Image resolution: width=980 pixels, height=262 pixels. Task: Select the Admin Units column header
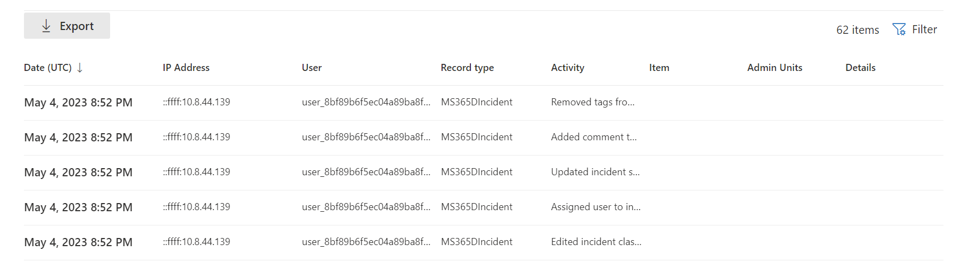click(775, 68)
